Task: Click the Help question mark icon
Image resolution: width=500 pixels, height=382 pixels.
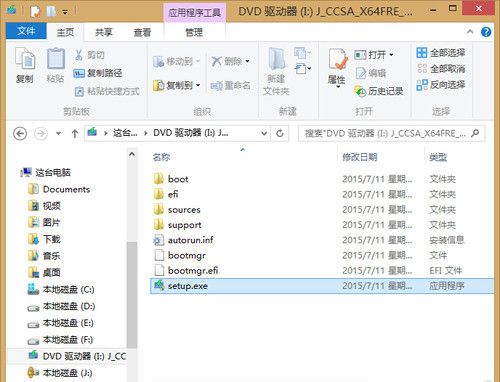Action: pyautogui.click(x=486, y=32)
